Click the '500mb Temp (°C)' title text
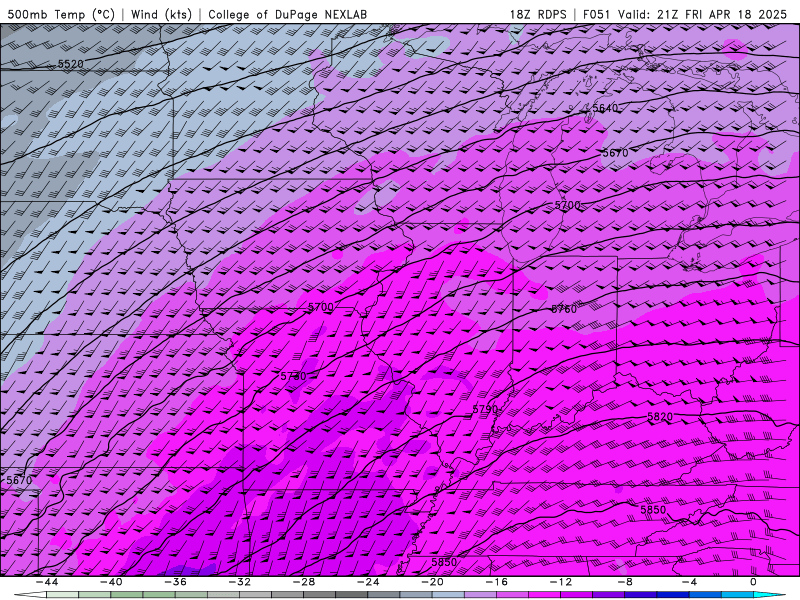This screenshot has width=800, height=600. tap(61, 14)
